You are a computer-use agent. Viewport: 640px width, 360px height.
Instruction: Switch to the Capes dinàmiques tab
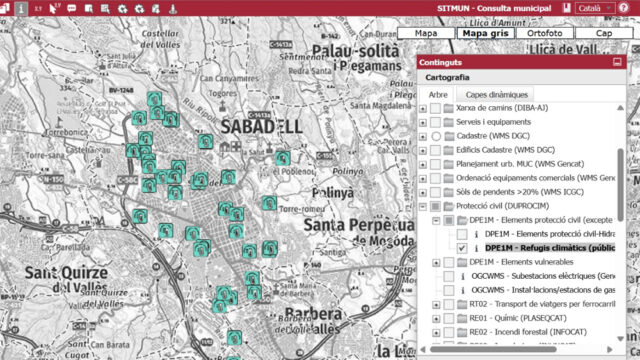click(496, 95)
